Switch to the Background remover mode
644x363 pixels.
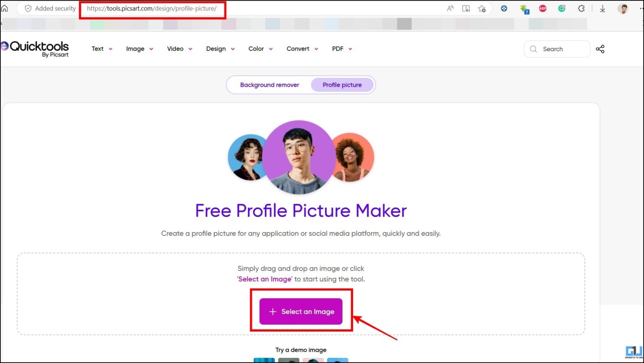269,85
